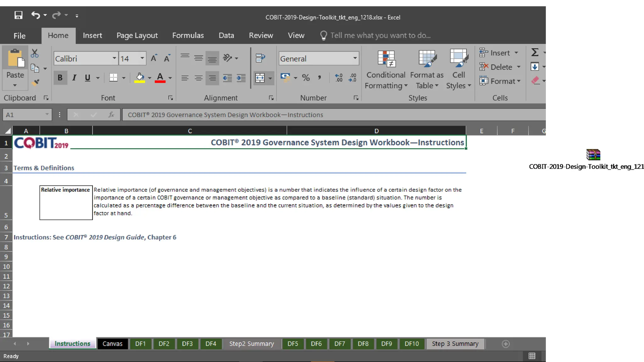
Task: Open the Name Box dropdown arrow
Action: click(x=47, y=115)
